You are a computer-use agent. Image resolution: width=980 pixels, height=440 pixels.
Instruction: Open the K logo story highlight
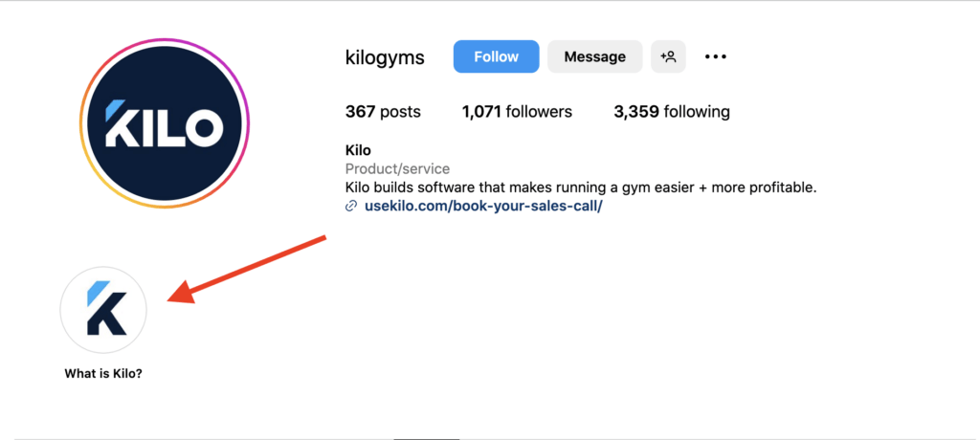103,309
